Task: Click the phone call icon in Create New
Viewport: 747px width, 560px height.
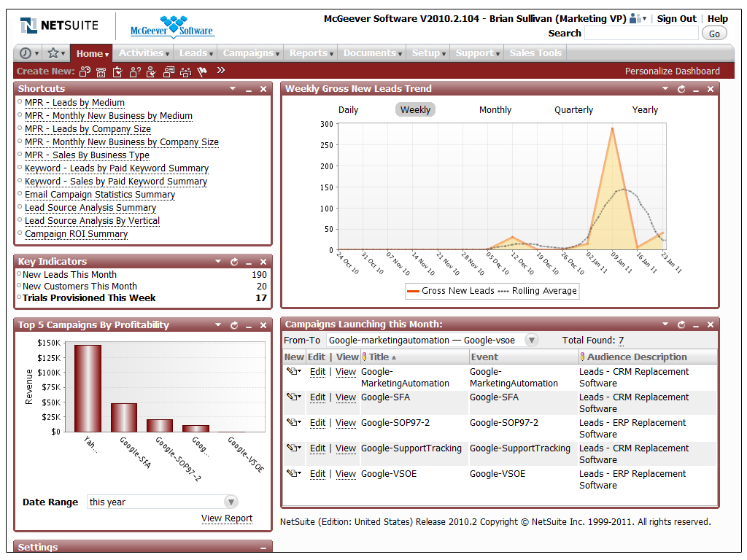Action: [101, 71]
